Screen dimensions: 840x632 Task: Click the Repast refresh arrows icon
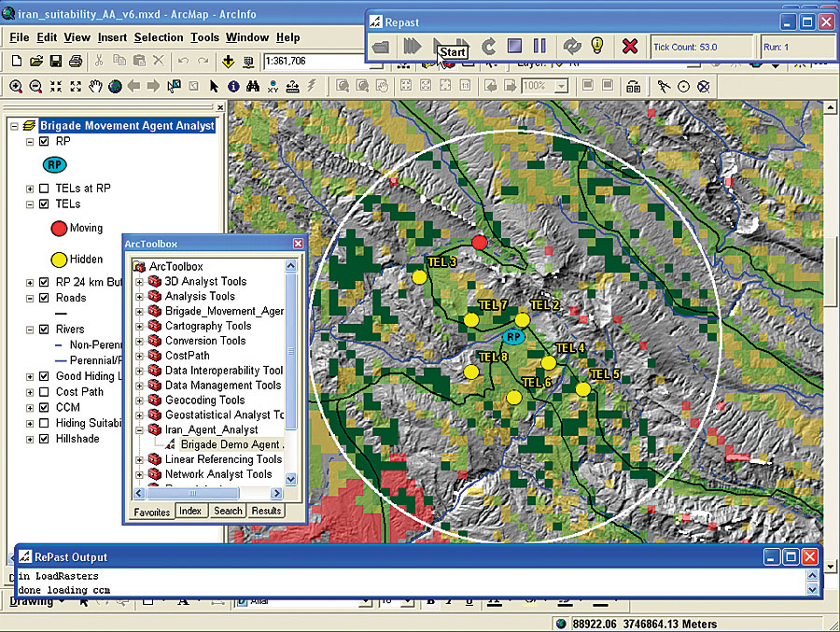click(572, 46)
